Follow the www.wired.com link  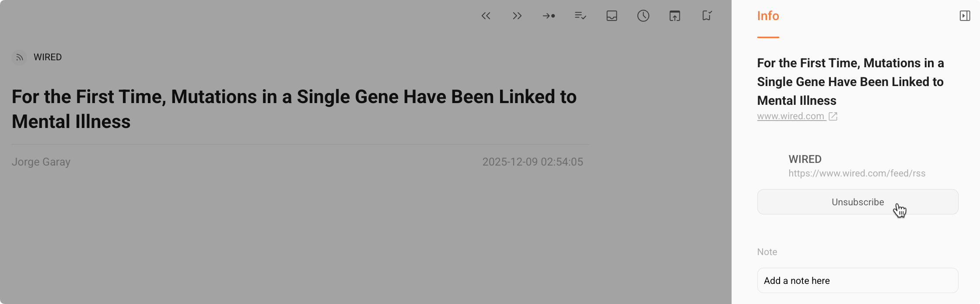(791, 116)
